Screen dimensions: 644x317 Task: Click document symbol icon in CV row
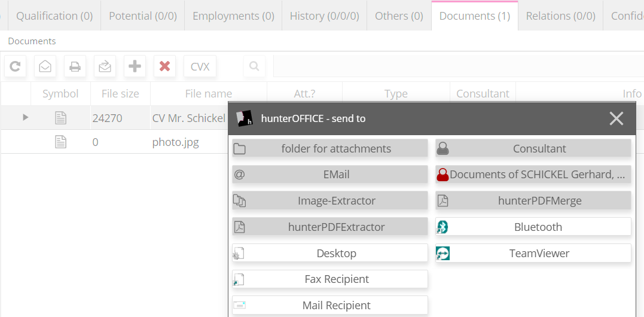coord(61,118)
